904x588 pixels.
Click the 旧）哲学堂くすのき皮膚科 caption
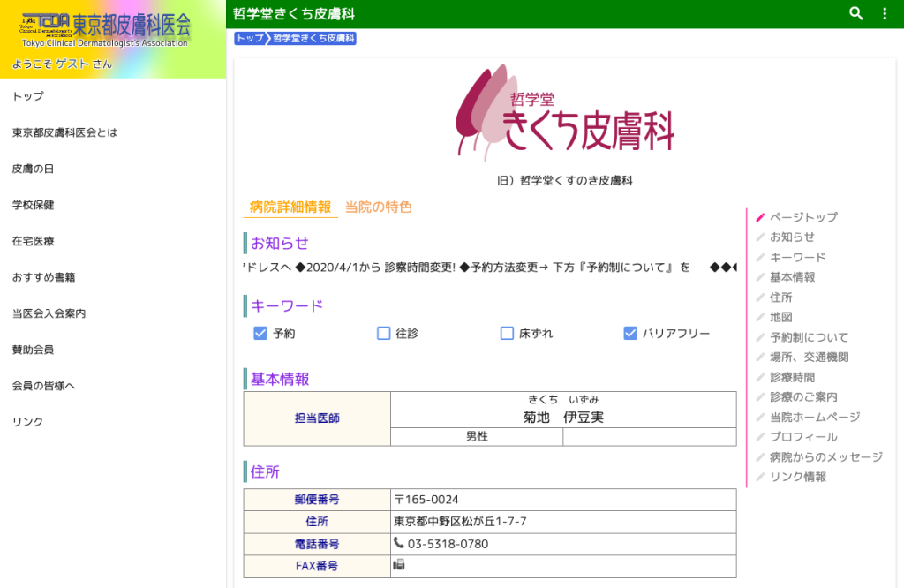click(x=565, y=180)
